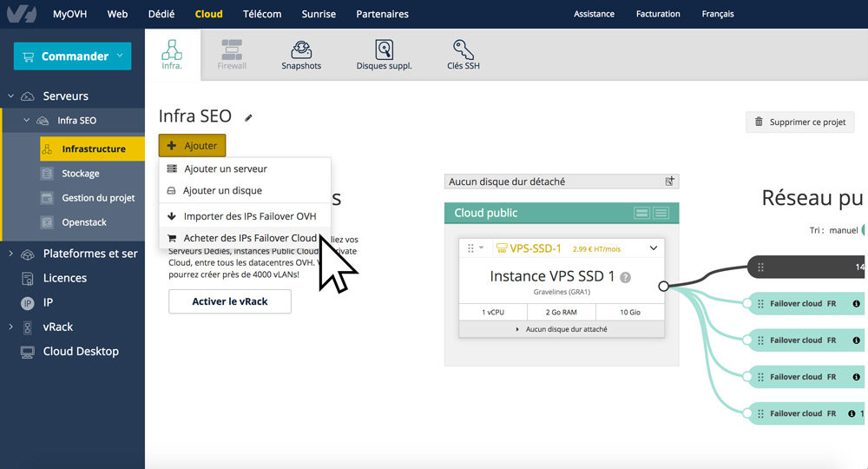Image resolution: width=868 pixels, height=469 pixels.
Task: Collapse the Infra SEO project chevron
Action: 26,120
